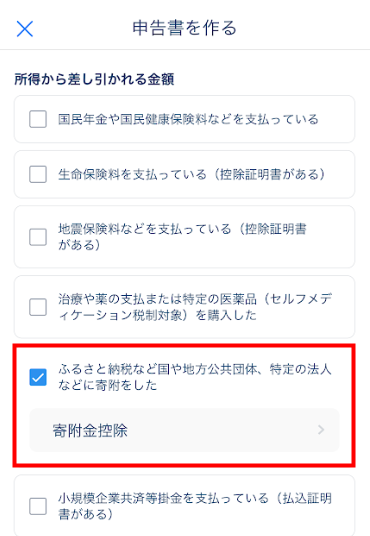
Task: Open the 寄附金控除 entry row
Action: point(185,430)
